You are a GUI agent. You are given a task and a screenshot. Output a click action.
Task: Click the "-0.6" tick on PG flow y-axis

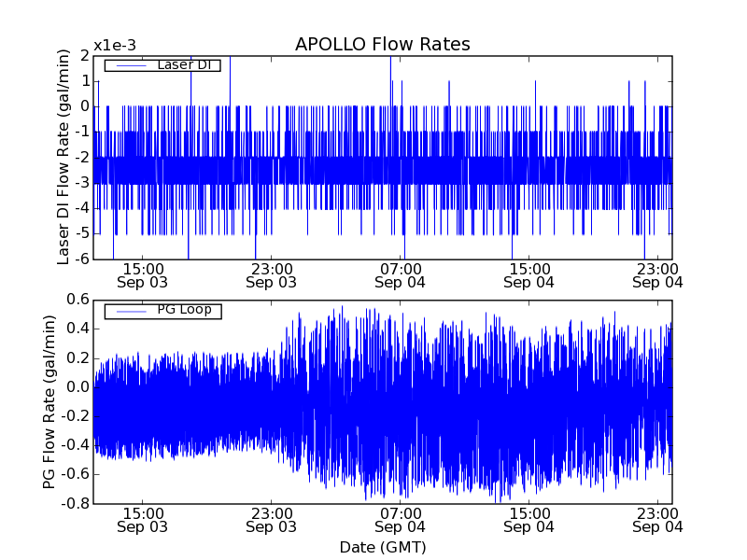76,474
